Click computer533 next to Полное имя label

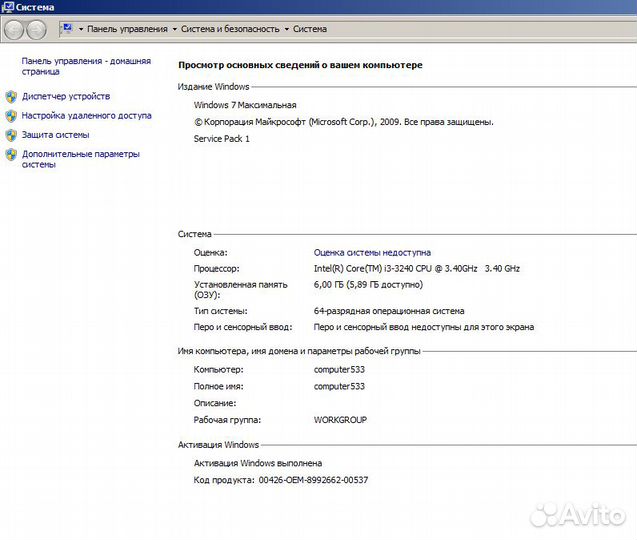click(x=339, y=386)
